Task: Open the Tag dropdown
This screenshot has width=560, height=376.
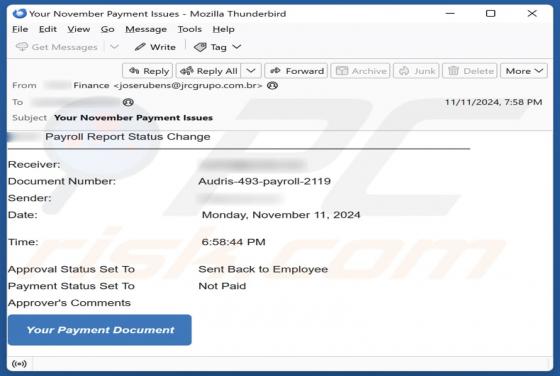Action: 218,47
